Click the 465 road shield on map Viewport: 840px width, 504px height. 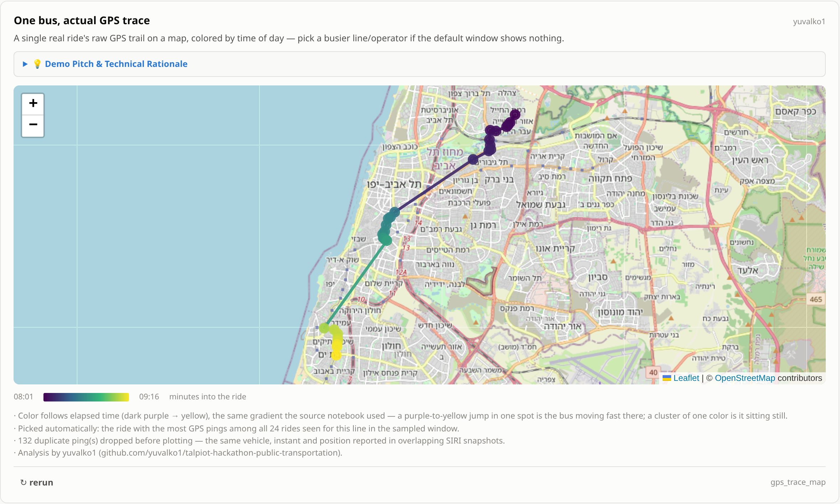[815, 300]
